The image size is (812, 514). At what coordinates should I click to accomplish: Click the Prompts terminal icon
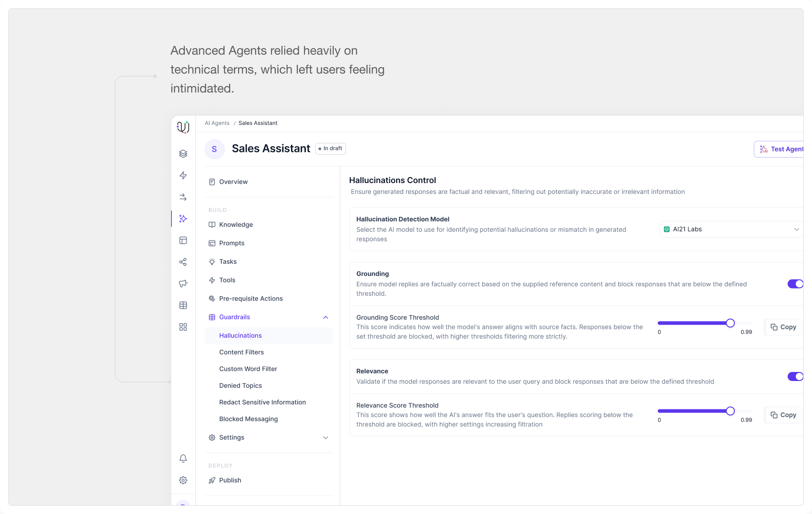(212, 243)
